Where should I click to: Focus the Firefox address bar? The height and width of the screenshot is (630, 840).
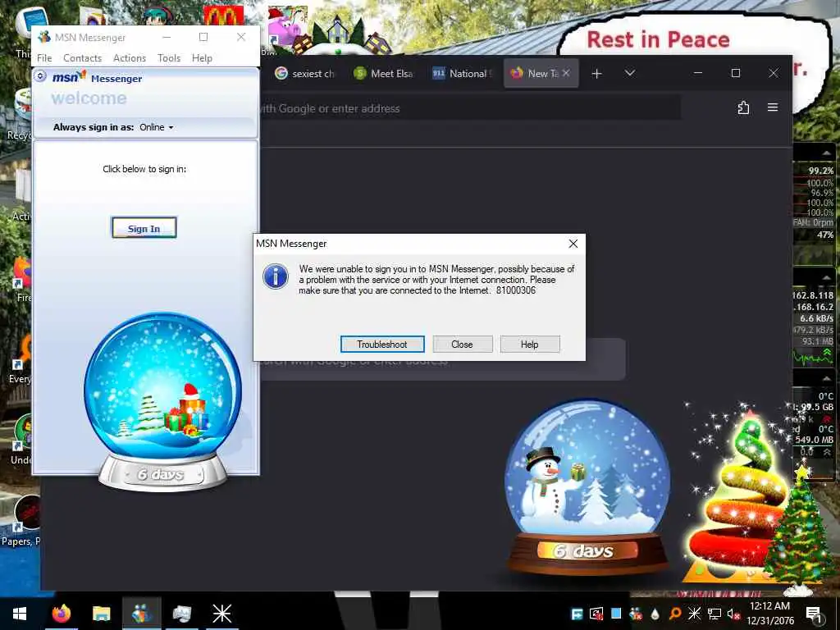click(469, 108)
